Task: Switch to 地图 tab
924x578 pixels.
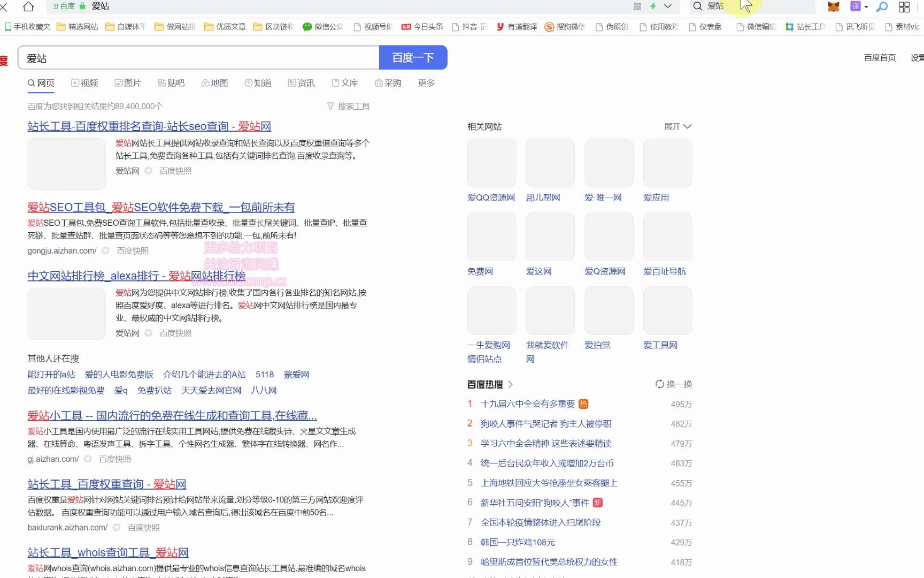Action: coord(215,83)
